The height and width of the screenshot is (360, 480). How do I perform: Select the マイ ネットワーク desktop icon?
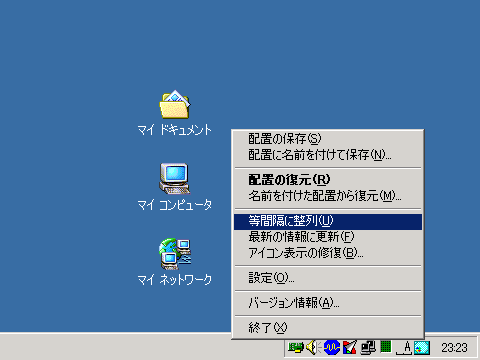tap(175, 262)
